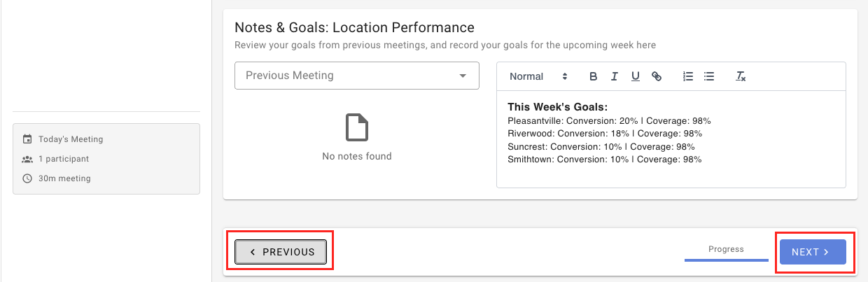
Task: Apply bold formatting in notes editor
Action: click(x=594, y=76)
